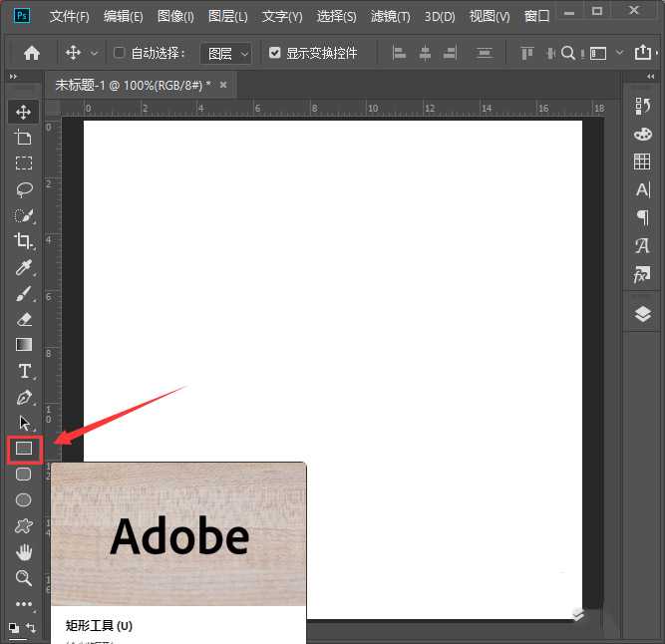Click the Home button in options bar

(32, 53)
